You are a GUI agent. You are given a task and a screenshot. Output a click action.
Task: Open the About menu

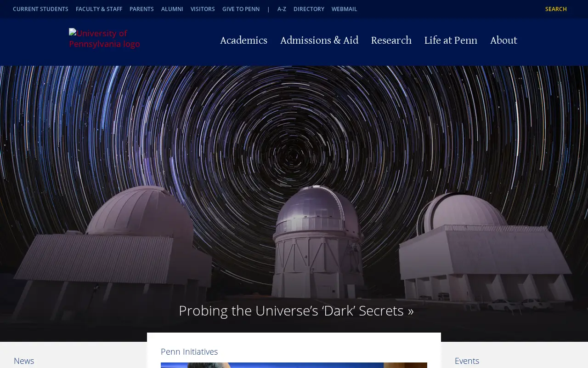pos(503,40)
